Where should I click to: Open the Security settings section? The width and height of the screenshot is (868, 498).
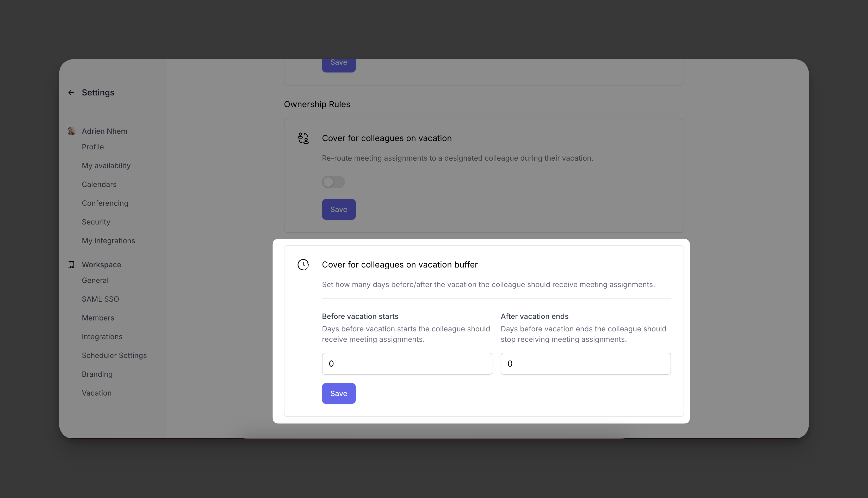[96, 222]
